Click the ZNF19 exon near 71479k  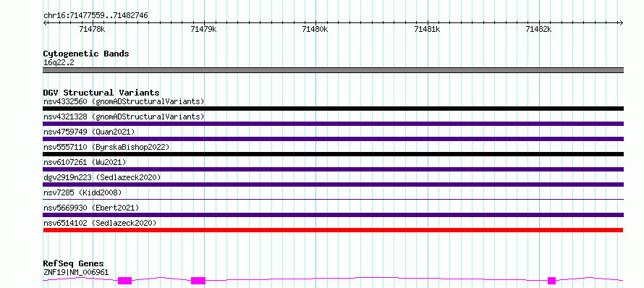coord(198,281)
